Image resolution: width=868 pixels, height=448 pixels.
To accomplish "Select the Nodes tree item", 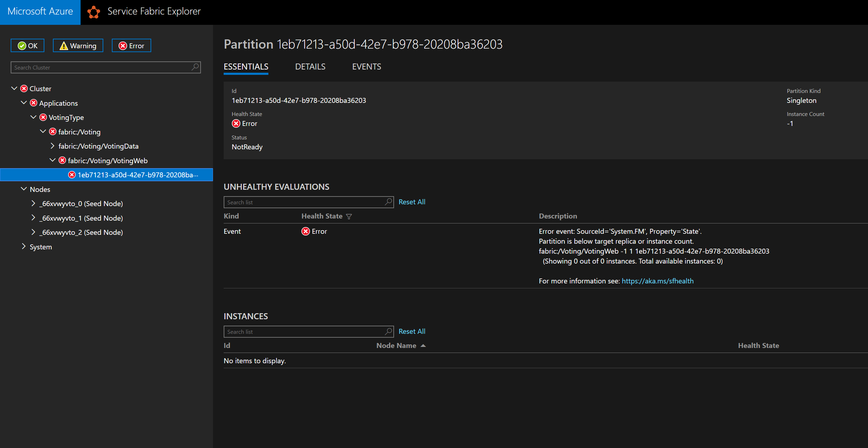I will pyautogui.click(x=40, y=189).
